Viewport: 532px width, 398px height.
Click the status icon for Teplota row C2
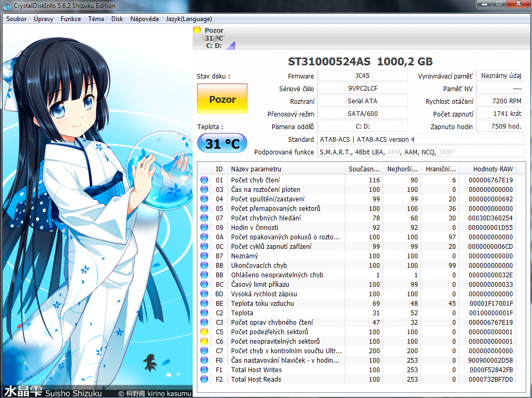pyautogui.click(x=204, y=313)
